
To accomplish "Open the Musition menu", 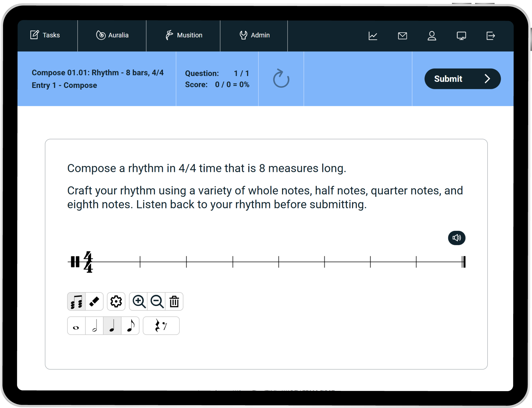I will coord(184,35).
